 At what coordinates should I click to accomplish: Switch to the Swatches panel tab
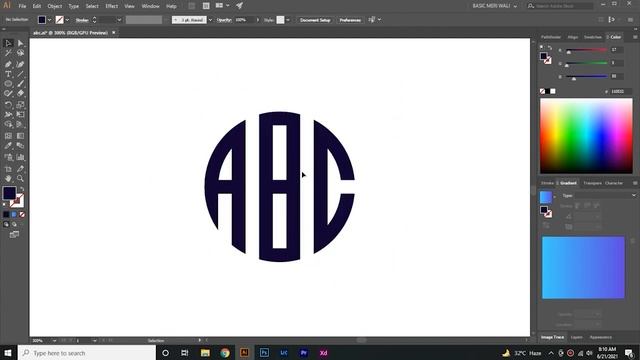click(x=593, y=37)
